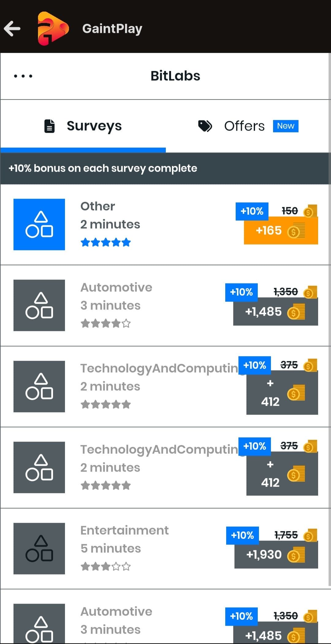Switch to the Surveys tab
Viewport: 331px width, 644px height.
tap(83, 126)
